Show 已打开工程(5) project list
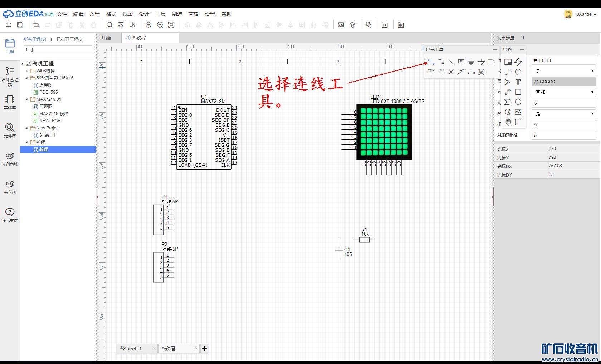Screen dimensions: 601x364 coord(70,39)
